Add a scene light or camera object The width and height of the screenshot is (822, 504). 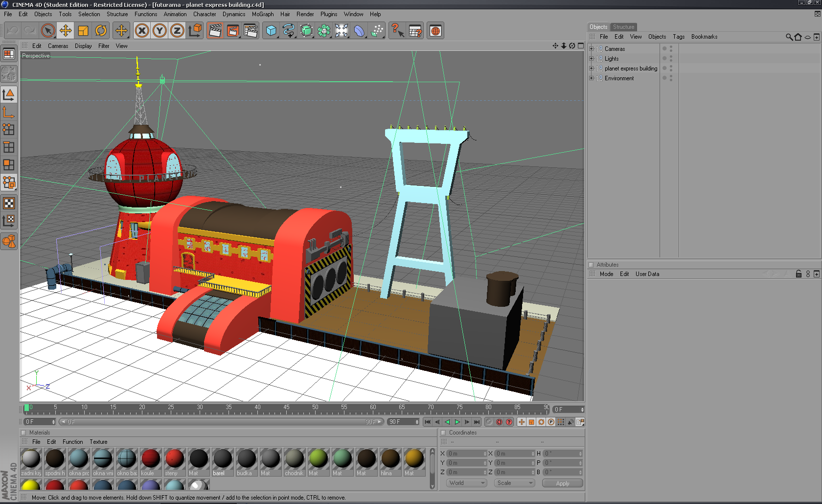click(342, 31)
